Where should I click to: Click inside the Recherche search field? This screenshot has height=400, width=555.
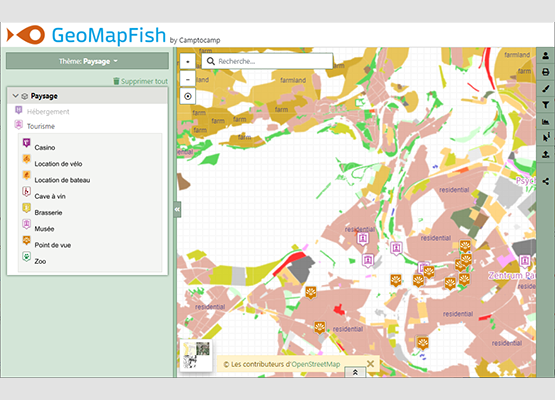267,61
